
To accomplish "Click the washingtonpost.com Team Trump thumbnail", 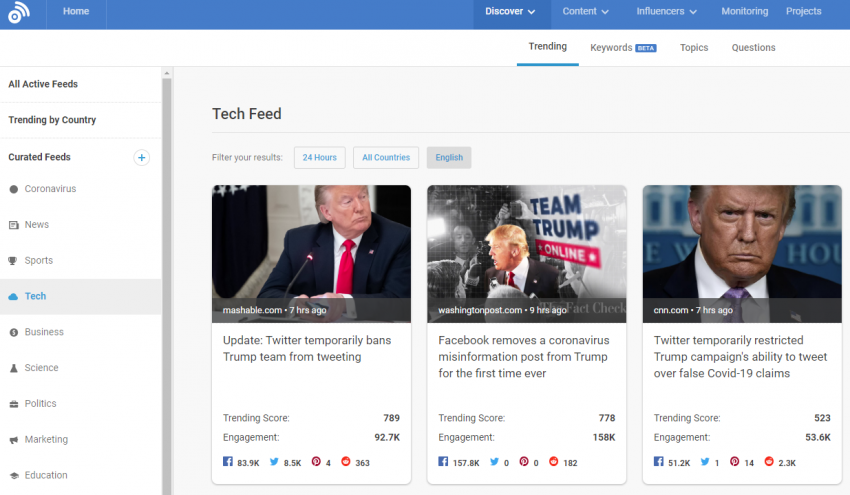I will coord(526,254).
